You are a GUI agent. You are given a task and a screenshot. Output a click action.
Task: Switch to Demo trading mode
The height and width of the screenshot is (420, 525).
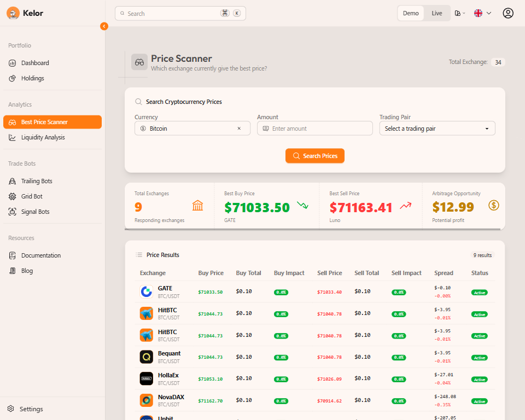(x=411, y=13)
